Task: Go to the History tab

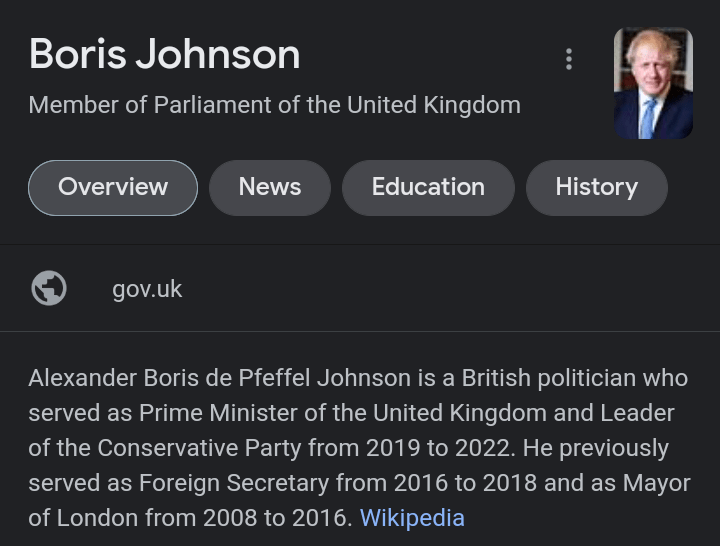Action: 596,187
